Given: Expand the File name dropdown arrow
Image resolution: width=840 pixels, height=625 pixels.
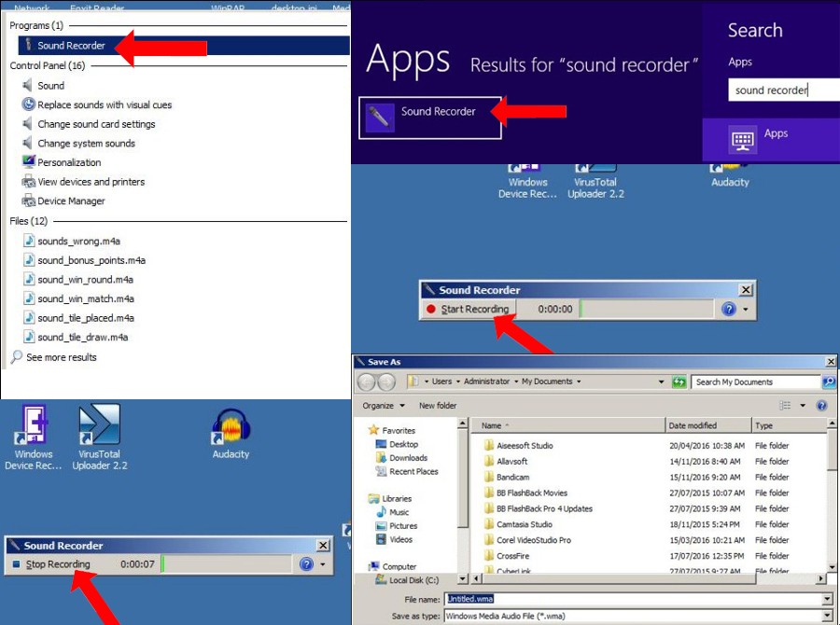Looking at the screenshot, I should click(827, 600).
